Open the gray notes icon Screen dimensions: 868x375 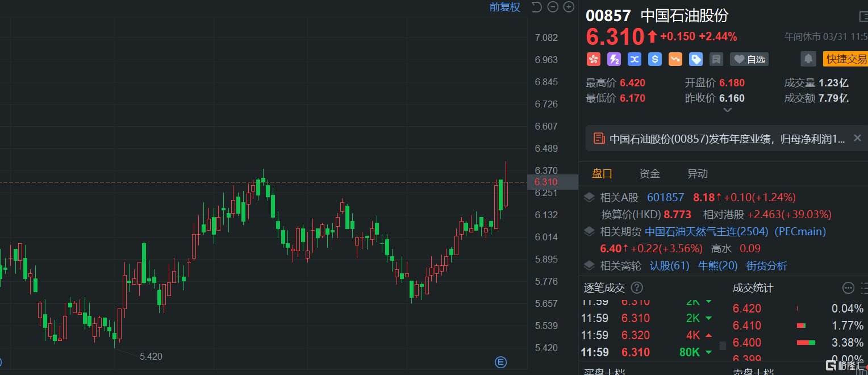pyautogui.click(x=716, y=59)
